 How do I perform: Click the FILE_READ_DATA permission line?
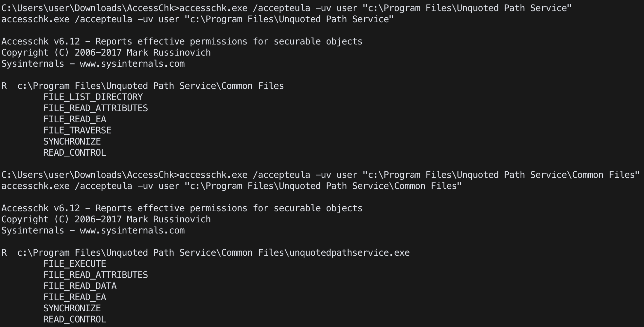click(x=80, y=286)
